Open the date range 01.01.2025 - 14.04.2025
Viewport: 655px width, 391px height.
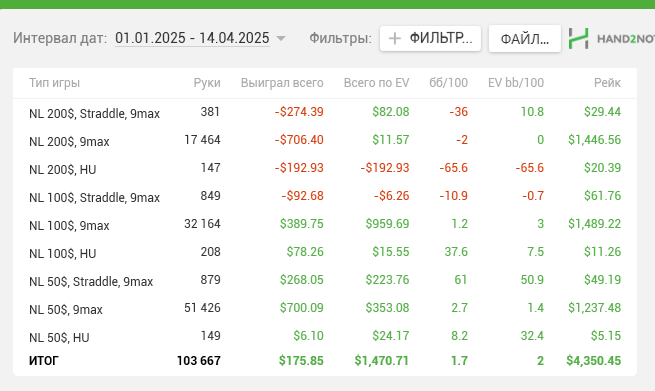click(192, 38)
